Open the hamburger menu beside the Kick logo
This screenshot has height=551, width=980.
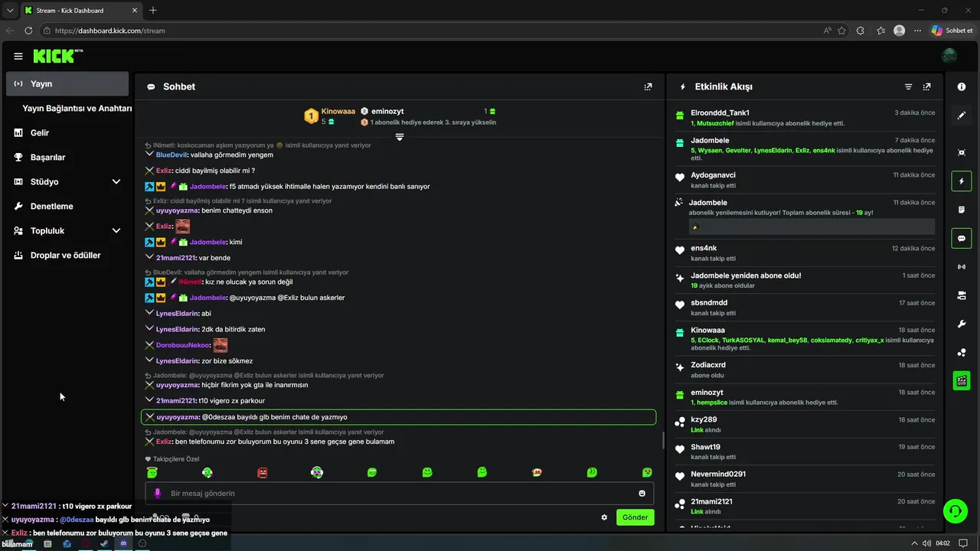(18, 56)
